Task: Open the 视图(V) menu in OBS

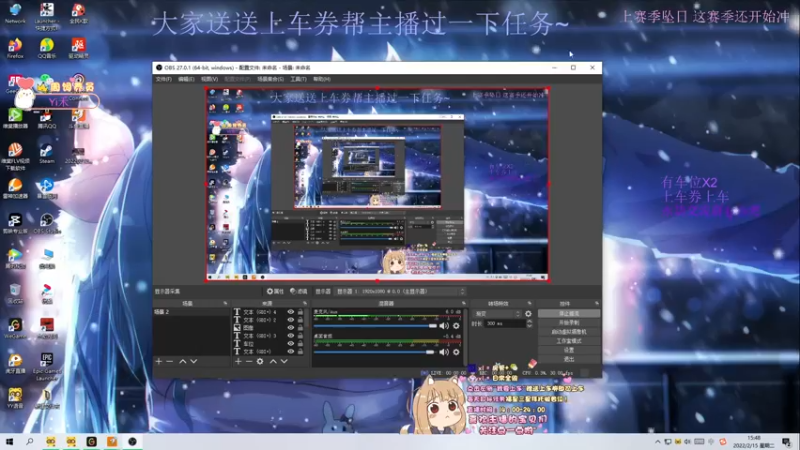Action: (209, 79)
